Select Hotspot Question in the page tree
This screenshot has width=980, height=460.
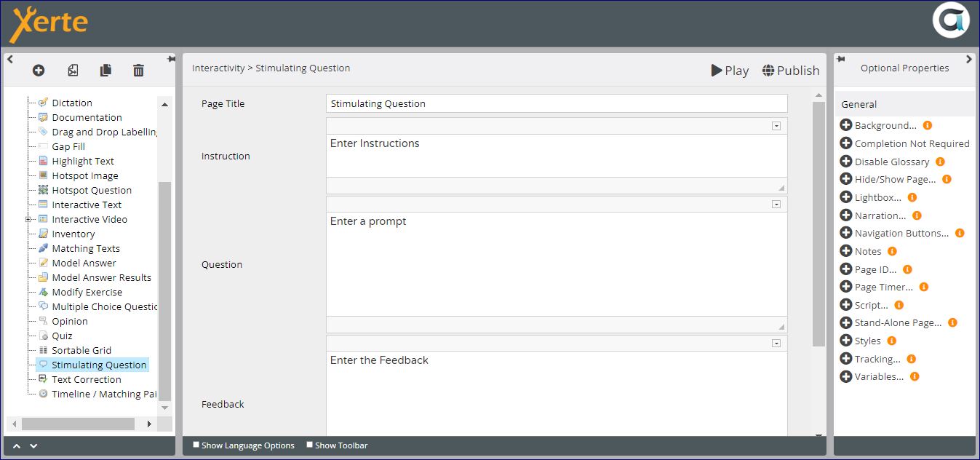pyautogui.click(x=92, y=190)
